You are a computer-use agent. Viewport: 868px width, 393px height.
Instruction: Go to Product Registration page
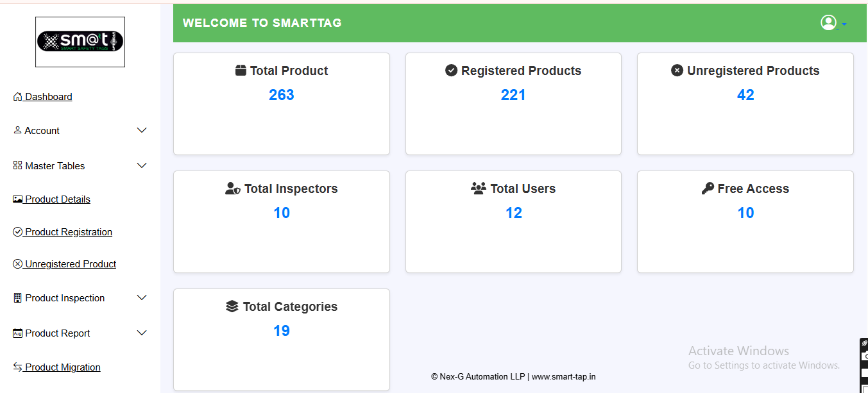pyautogui.click(x=68, y=232)
